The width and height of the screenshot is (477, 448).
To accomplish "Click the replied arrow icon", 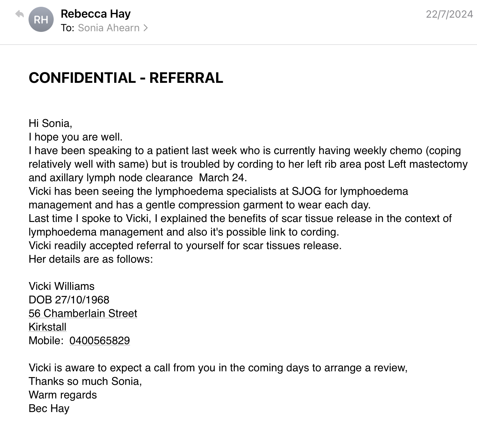I will pos(20,14).
